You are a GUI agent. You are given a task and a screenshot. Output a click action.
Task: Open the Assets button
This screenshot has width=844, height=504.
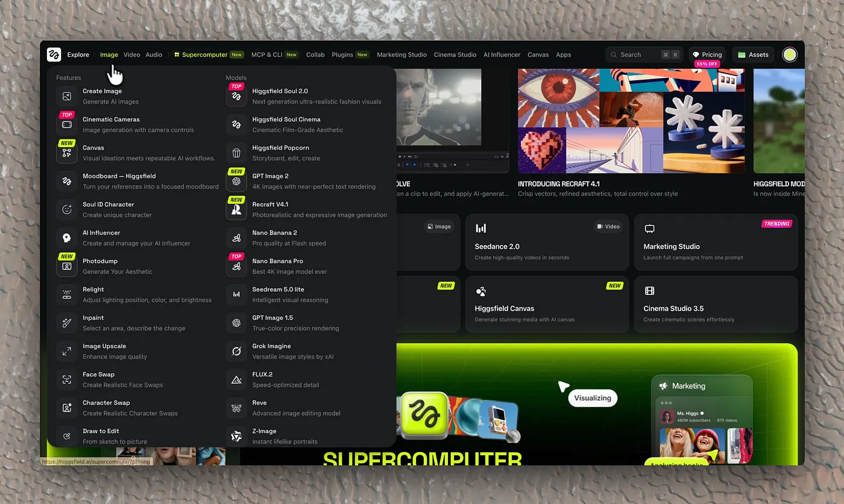pos(753,54)
